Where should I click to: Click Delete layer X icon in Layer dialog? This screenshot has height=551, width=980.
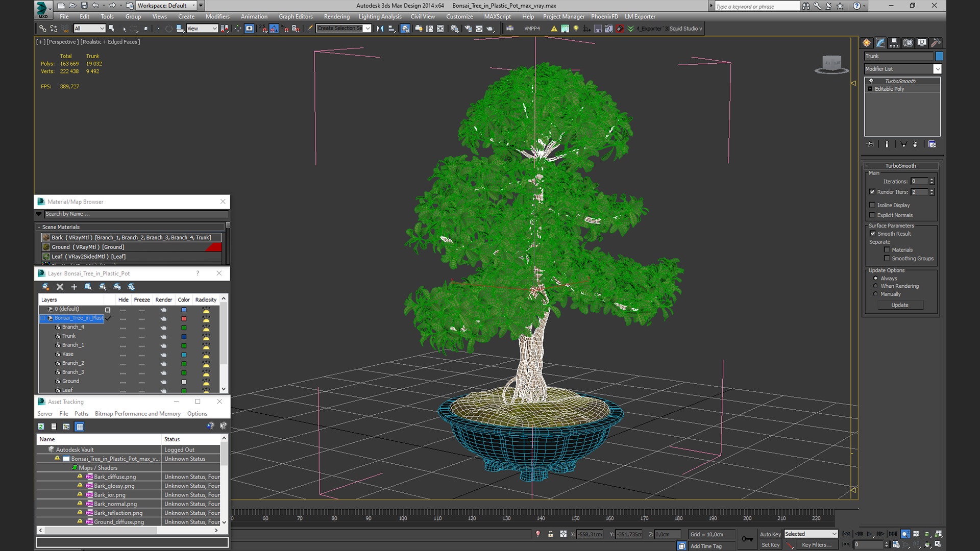tap(60, 287)
